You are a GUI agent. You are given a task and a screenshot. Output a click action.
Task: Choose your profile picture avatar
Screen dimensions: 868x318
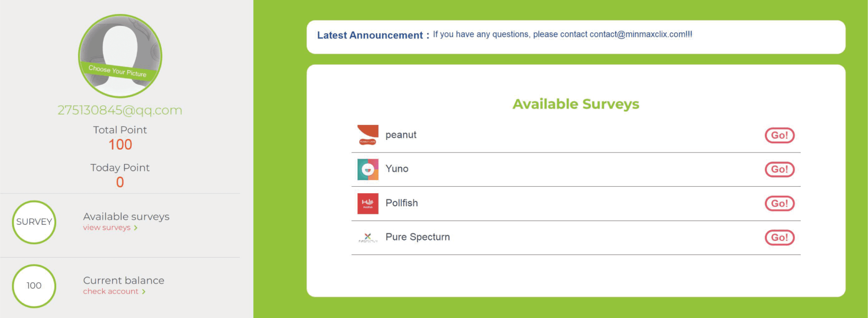[120, 56]
